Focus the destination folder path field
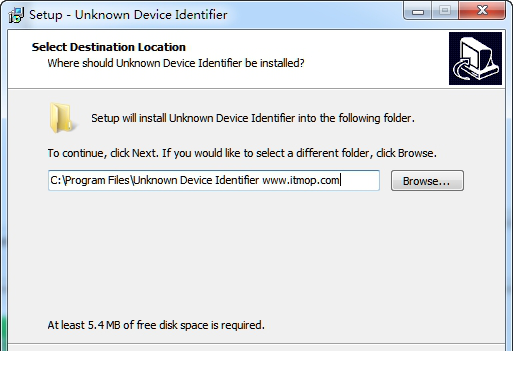513x365 pixels. pyautogui.click(x=214, y=181)
